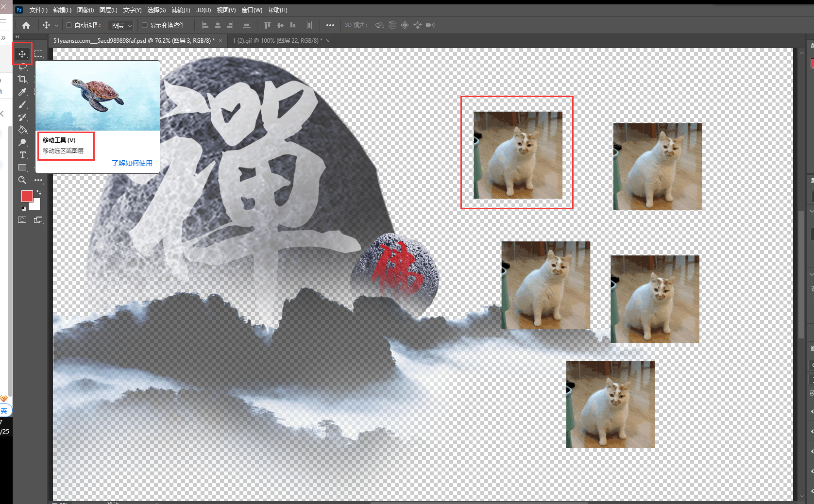Click the 了解如何使用 link in tooltip

tap(132, 163)
